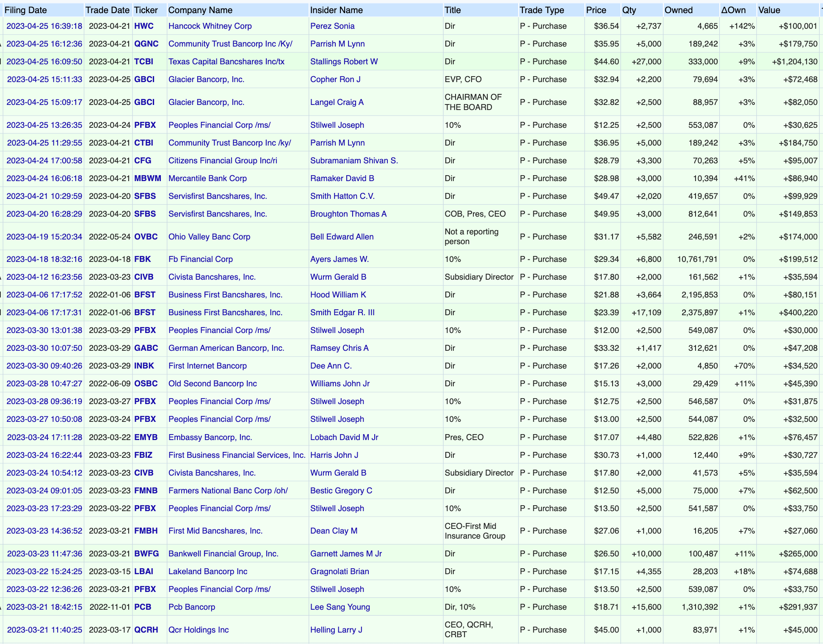Image resolution: width=823 pixels, height=644 pixels.
Task: Click the QGNC ticker link
Action: [146, 44]
